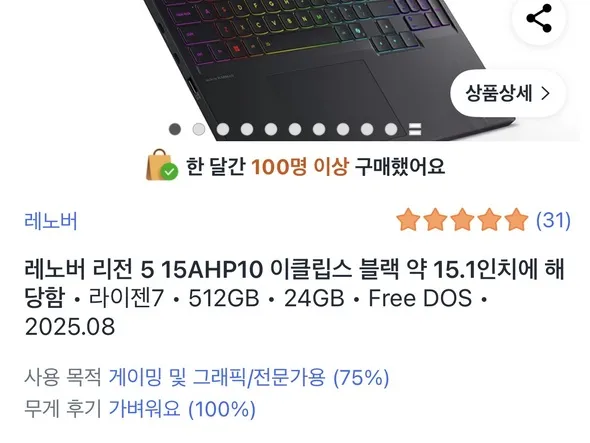Open the 레노버 brand link
Image resolution: width=590 pixels, height=443 pixels.
[x=51, y=221]
